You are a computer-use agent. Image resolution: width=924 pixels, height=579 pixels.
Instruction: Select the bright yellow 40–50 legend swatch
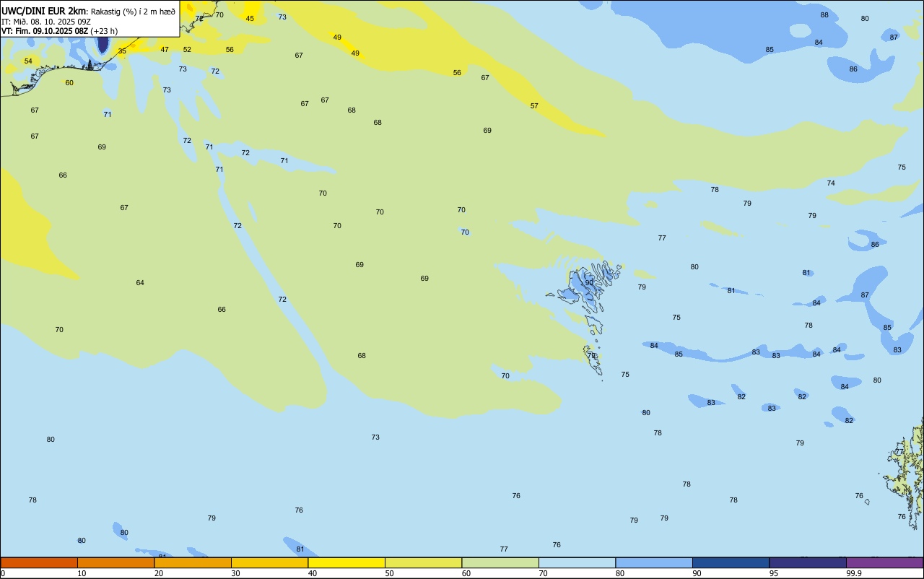pos(346,562)
